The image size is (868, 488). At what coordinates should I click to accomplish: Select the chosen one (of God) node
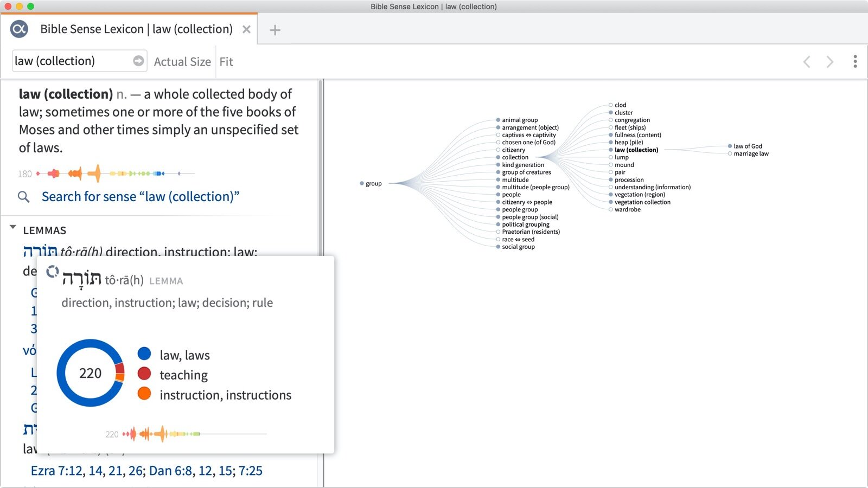click(526, 142)
